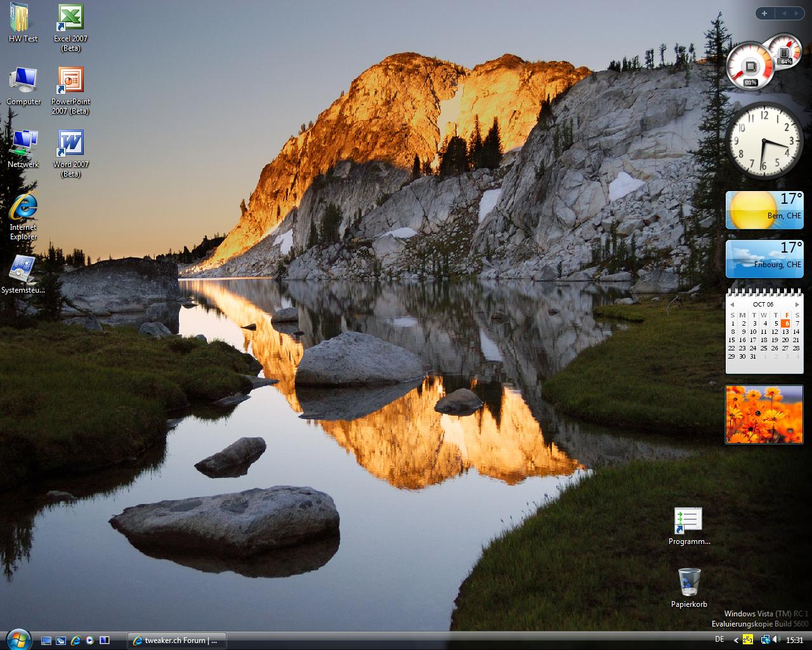Click the Internet Explorer desktop icon
The image size is (812, 650).
pos(23,207)
